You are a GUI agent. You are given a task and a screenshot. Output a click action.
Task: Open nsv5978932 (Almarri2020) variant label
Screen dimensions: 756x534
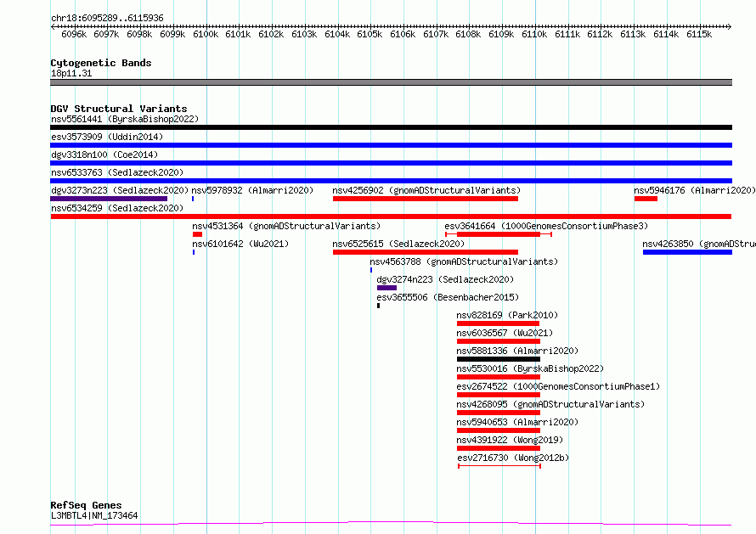(x=252, y=190)
